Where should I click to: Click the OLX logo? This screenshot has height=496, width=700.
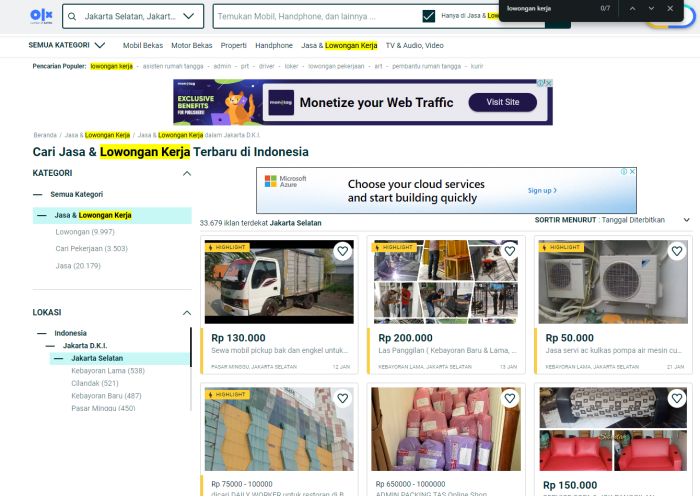click(41, 15)
